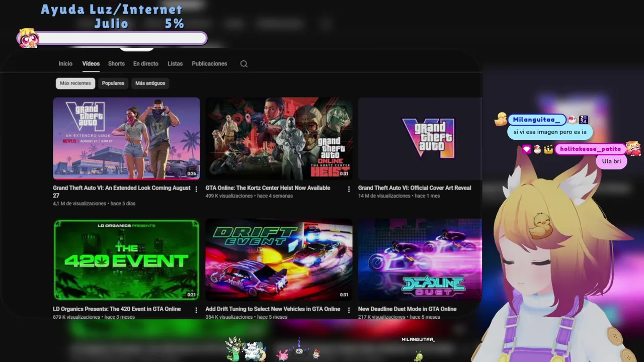Open the GTA VI Extended Look thumbnail
Image resolution: width=644 pixels, height=362 pixels.
(x=126, y=138)
